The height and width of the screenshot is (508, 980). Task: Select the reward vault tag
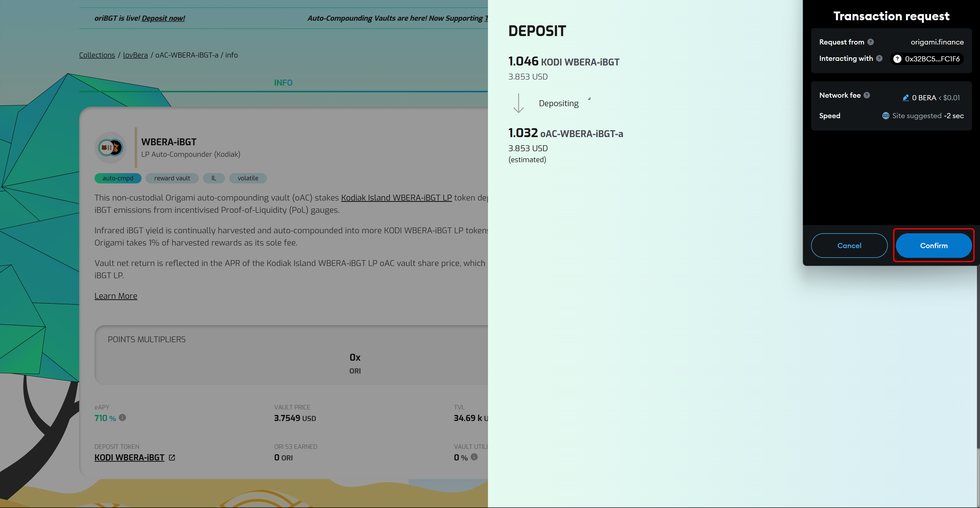(x=172, y=178)
